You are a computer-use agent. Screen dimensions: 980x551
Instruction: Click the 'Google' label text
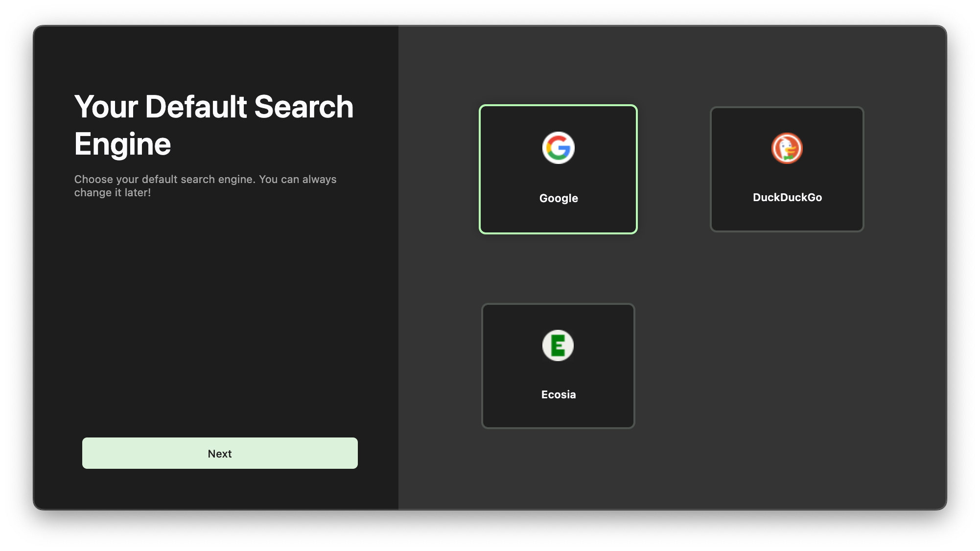[559, 198]
